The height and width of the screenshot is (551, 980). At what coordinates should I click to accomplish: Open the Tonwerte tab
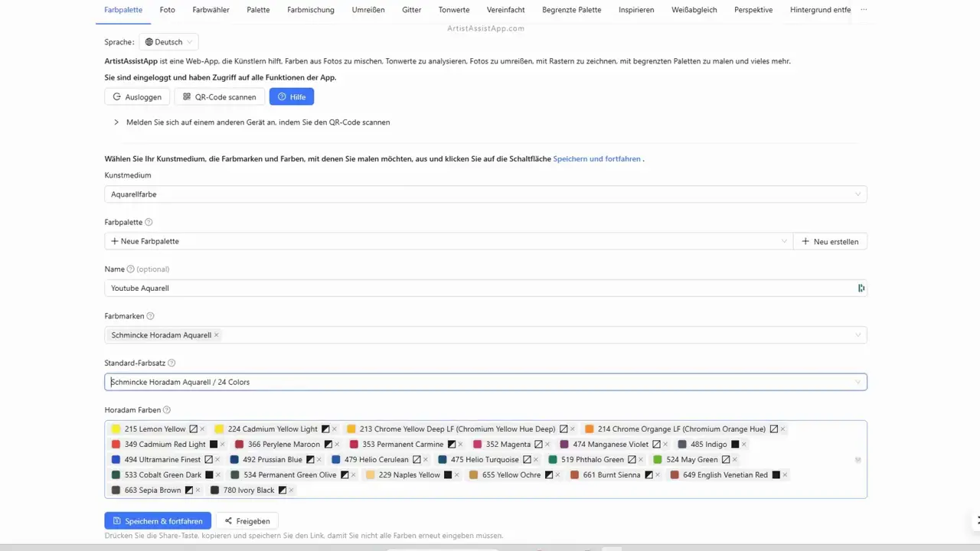coord(454,10)
